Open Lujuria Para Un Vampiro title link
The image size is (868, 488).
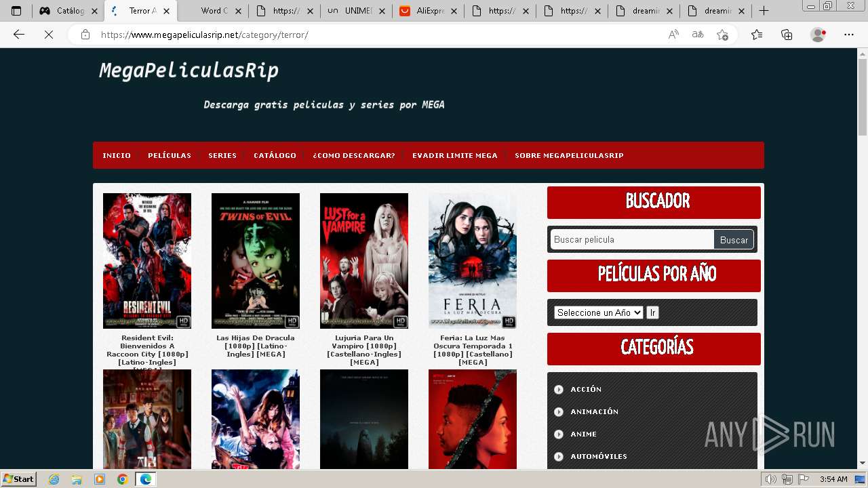pyautogui.click(x=364, y=350)
